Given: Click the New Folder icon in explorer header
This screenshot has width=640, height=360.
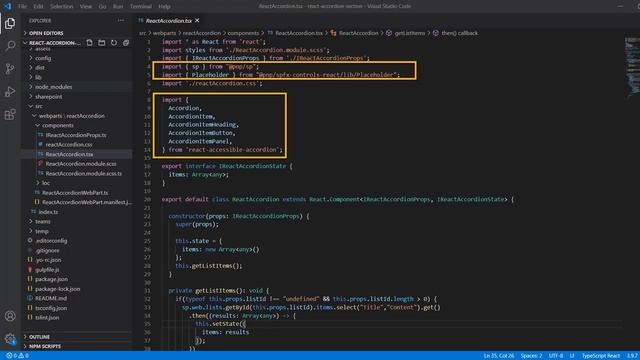Looking at the screenshot, I should [102, 42].
